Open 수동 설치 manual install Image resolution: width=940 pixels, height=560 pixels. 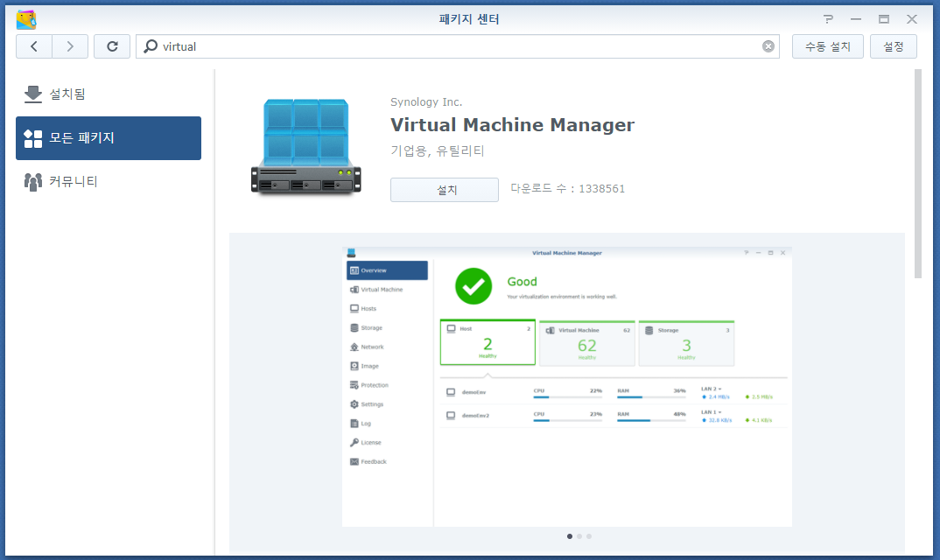[x=827, y=46]
